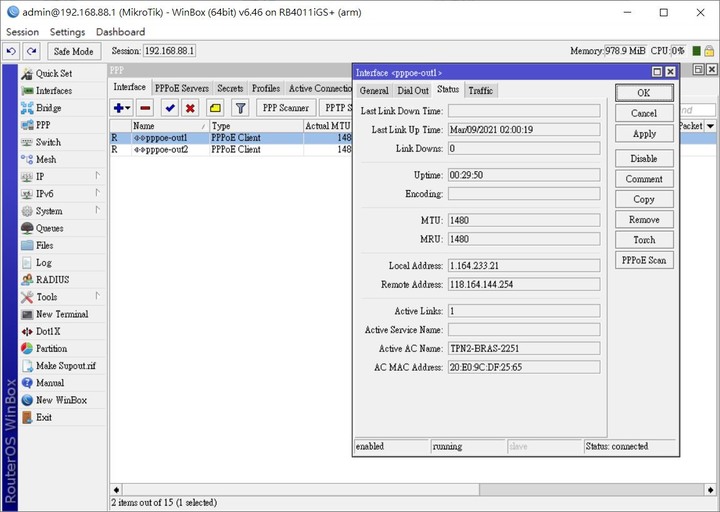Open Interfaces in sidebar
Screen dimensions: 720x512
coord(54,91)
